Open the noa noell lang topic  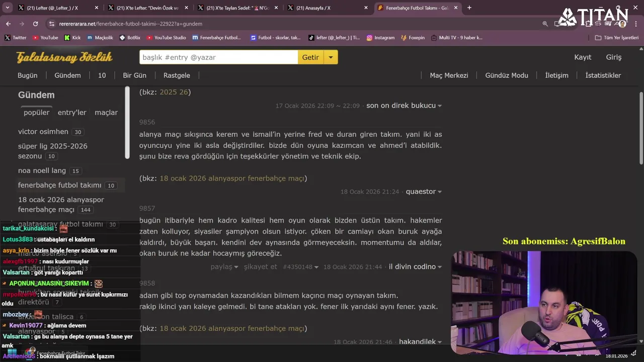[42, 170]
